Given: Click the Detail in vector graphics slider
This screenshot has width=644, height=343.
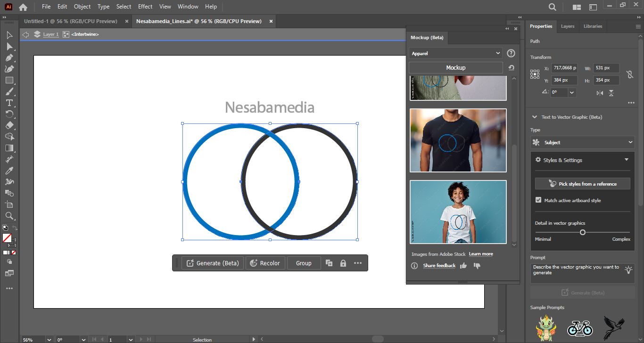Looking at the screenshot, I should 583,232.
